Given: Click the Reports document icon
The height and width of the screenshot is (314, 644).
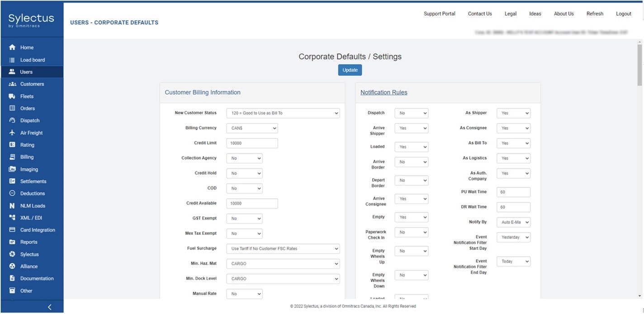Looking at the screenshot, I should pyautogui.click(x=12, y=242).
